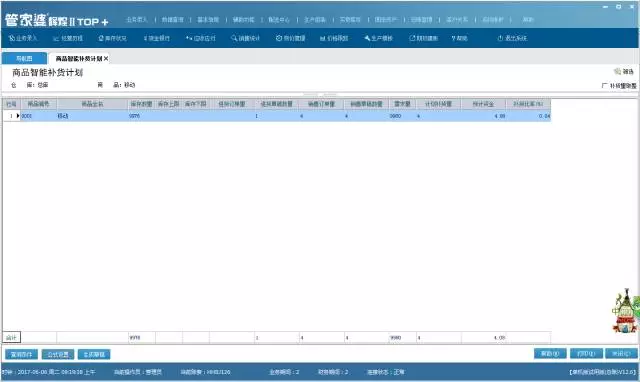Close the 商品智能补货计划 tab
The height and width of the screenshot is (382, 640).
106,59
